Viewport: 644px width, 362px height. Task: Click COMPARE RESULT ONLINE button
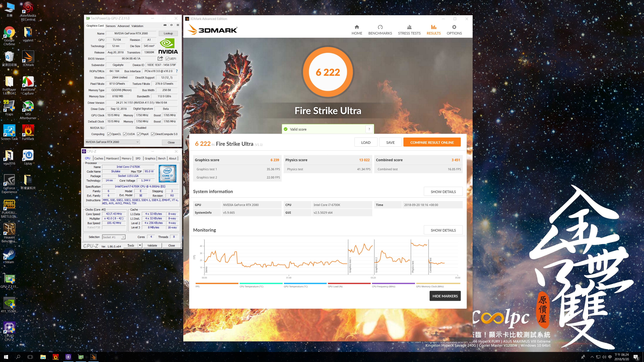pos(432,142)
